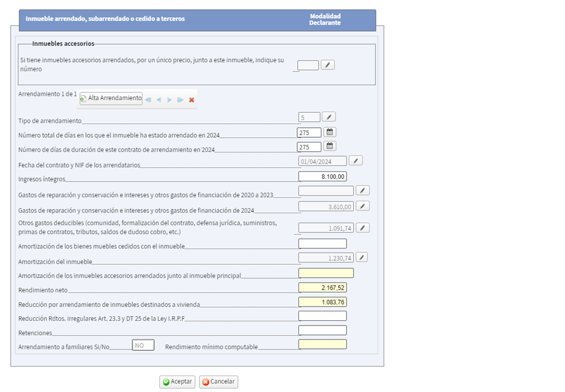Open pencil editor for inmuebles accesorios number
Viewport: 565px width, 392px height.
[x=328, y=65]
